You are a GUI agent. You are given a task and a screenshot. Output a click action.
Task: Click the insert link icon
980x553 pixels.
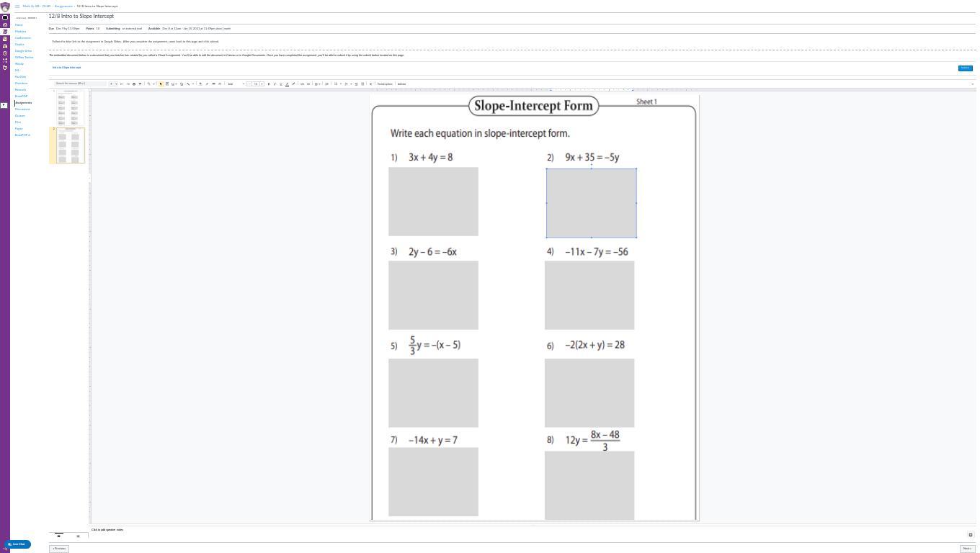302,84
